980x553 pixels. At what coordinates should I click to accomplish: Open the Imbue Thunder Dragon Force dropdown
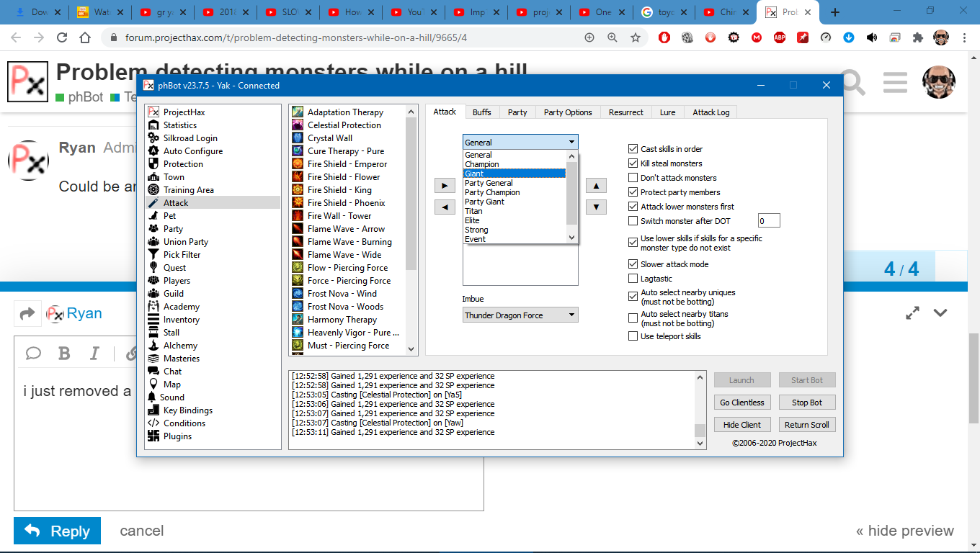(x=520, y=315)
